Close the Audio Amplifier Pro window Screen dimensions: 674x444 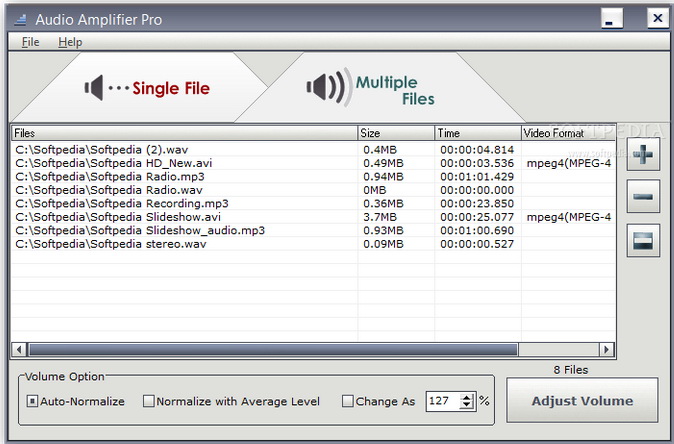click(658, 18)
